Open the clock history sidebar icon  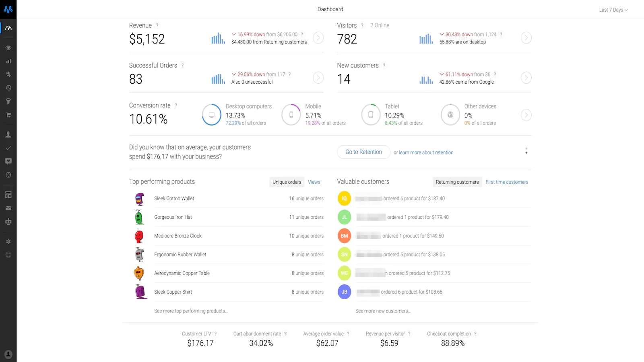(x=8, y=88)
